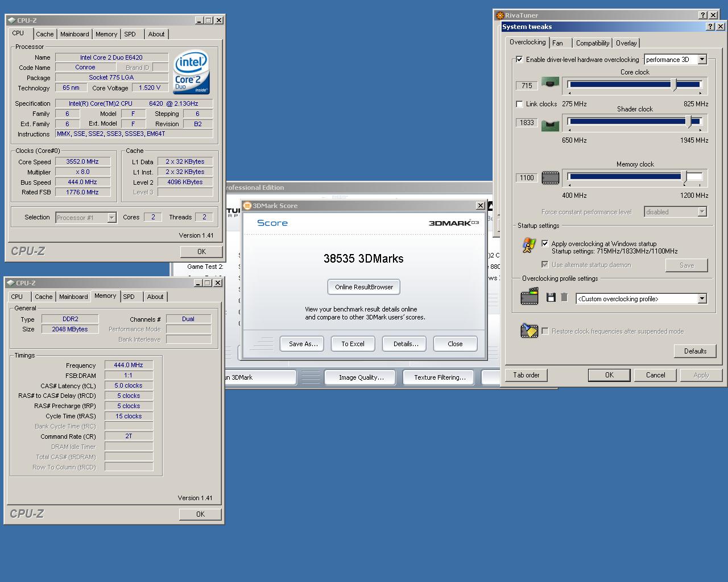Click the lower CPU-Z window title icon
The width and height of the screenshot is (728, 582).
point(11,283)
